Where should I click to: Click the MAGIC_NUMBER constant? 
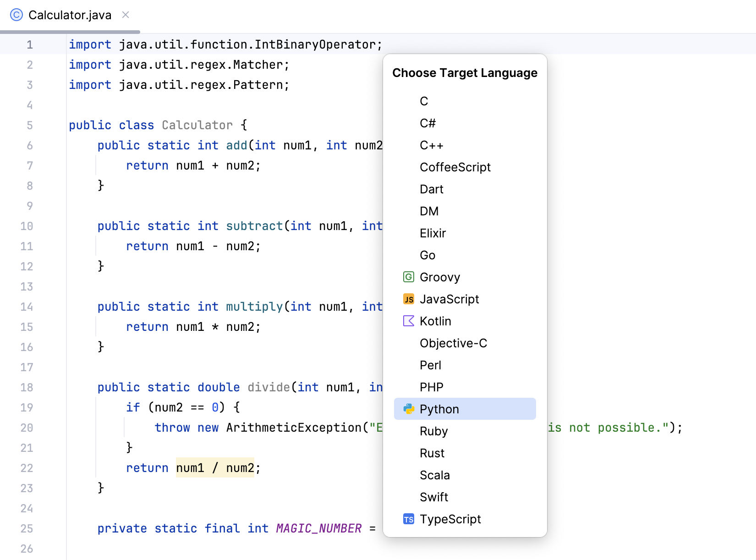click(x=319, y=529)
